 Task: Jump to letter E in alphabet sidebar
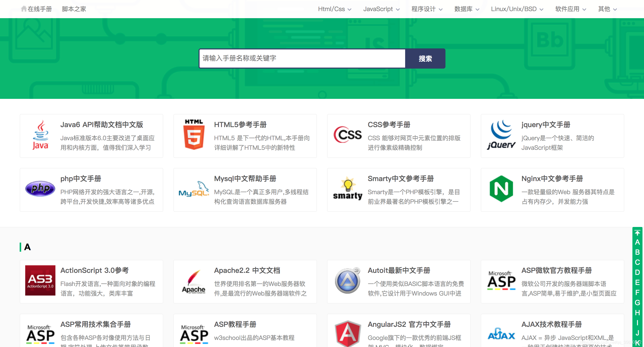pyautogui.click(x=637, y=282)
